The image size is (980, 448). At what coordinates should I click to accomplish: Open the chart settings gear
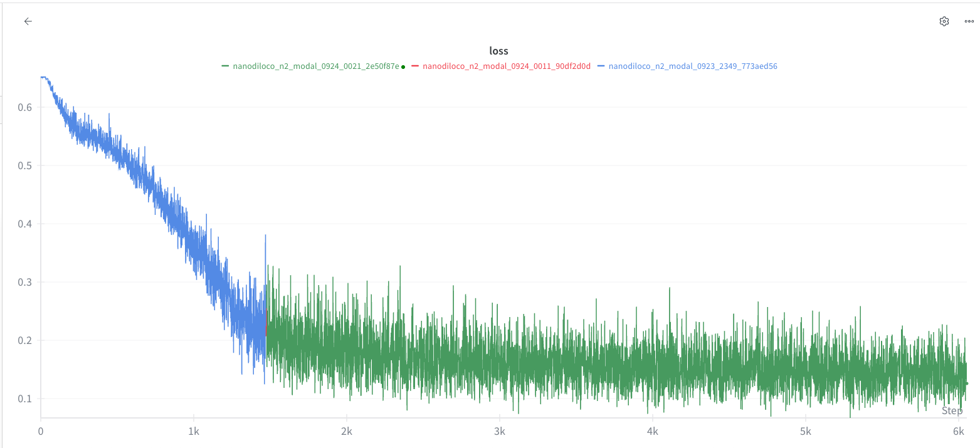944,21
